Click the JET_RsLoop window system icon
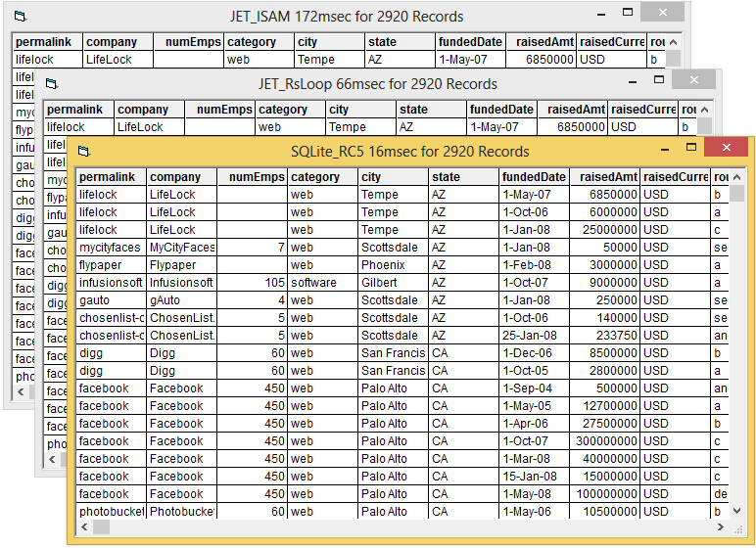 (x=52, y=84)
